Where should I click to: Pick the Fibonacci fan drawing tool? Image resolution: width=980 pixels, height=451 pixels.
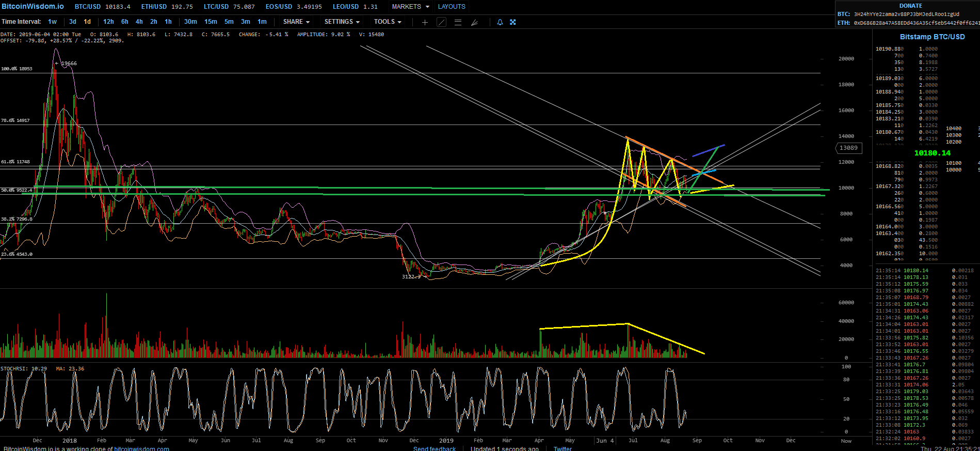(x=475, y=22)
